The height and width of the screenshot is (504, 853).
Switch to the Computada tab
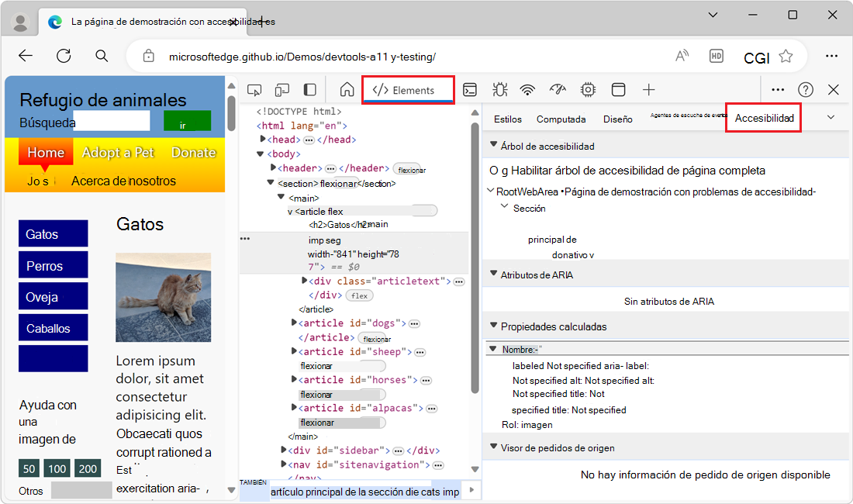coord(561,119)
